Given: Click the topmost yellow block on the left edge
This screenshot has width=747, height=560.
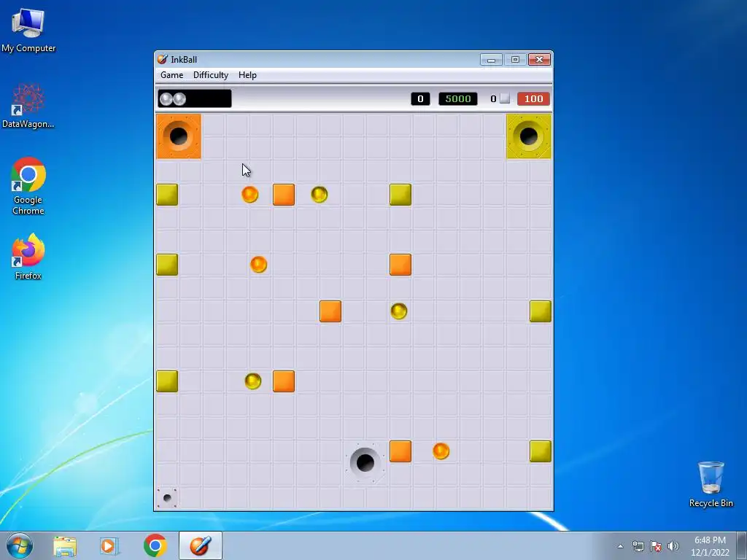Looking at the screenshot, I should pyautogui.click(x=167, y=195).
